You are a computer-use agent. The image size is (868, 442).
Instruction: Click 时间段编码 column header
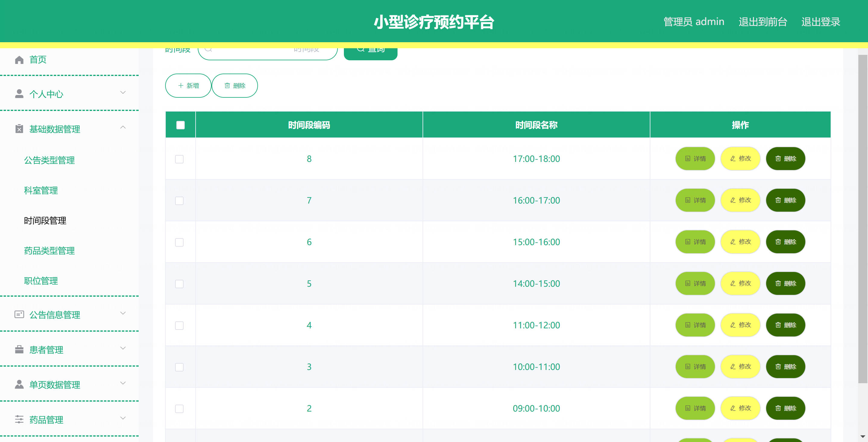(x=309, y=125)
